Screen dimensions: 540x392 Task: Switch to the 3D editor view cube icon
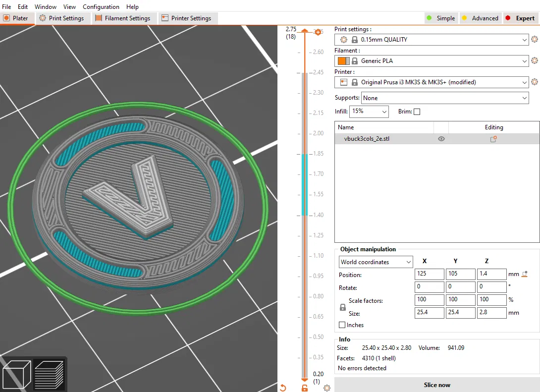coord(16,374)
